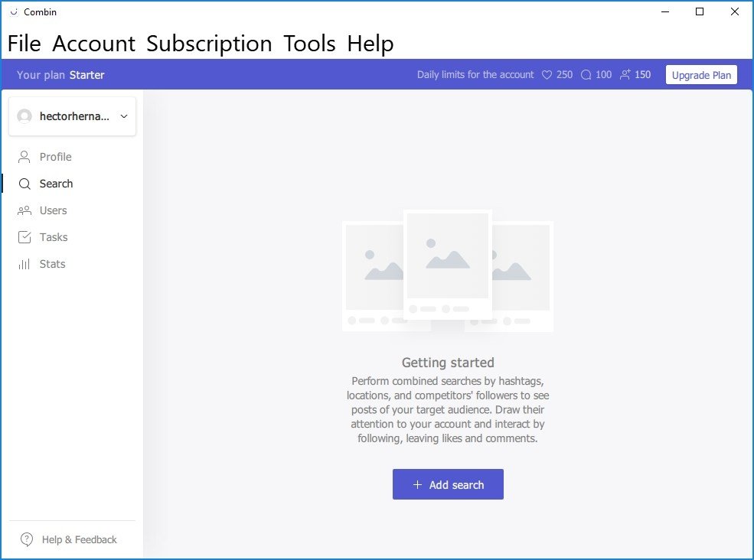Click the comments bubble limit icon
This screenshot has width=754, height=560.
click(586, 75)
